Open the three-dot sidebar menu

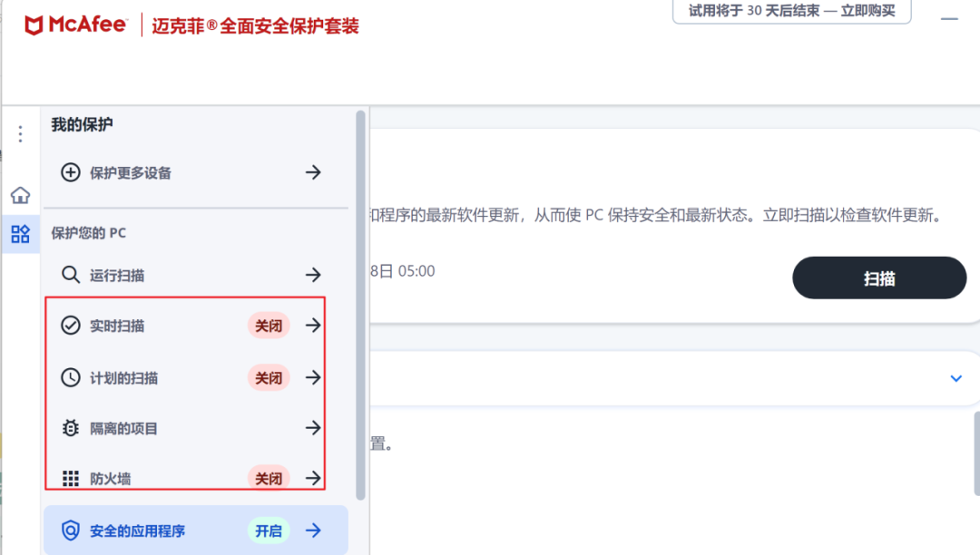click(21, 133)
